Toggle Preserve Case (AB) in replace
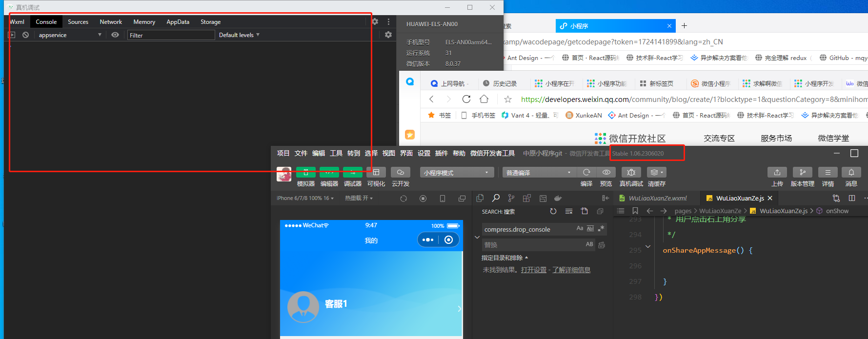 coord(589,244)
